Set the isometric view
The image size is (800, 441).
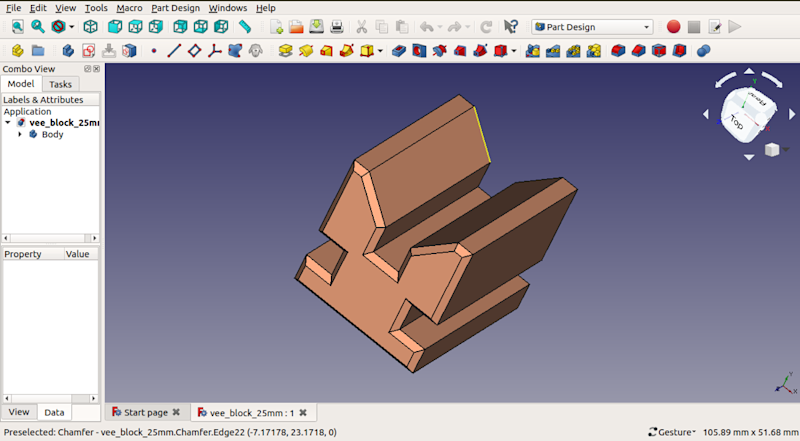pos(90,27)
